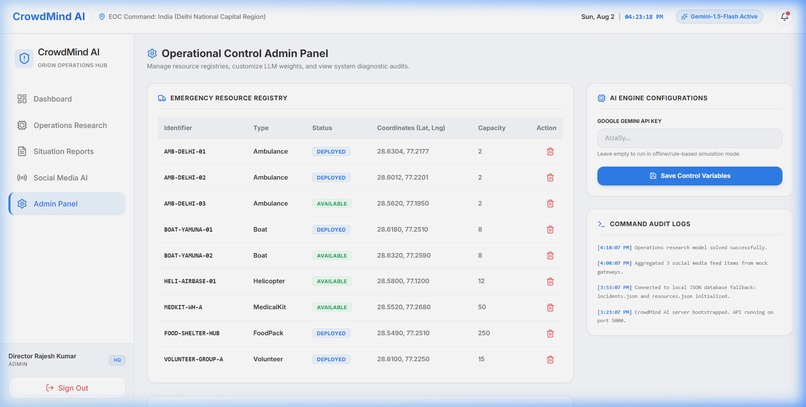Select the Admin Panel menu item
This screenshot has height=407, width=806.
pyautogui.click(x=67, y=204)
